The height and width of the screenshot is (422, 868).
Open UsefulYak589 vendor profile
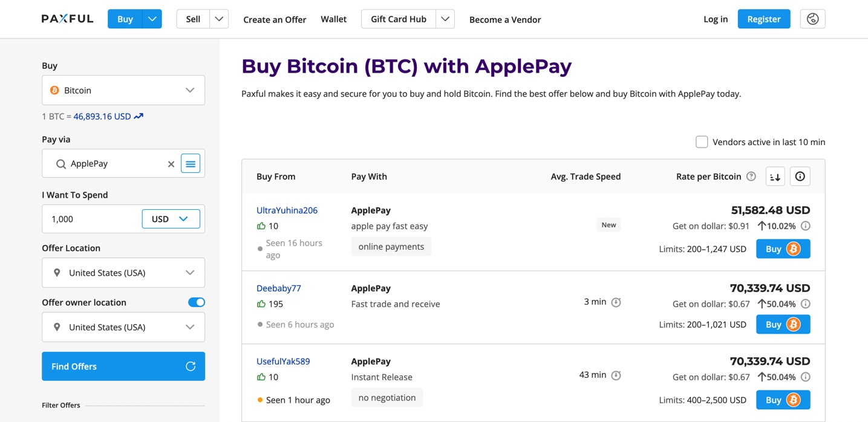(x=283, y=362)
